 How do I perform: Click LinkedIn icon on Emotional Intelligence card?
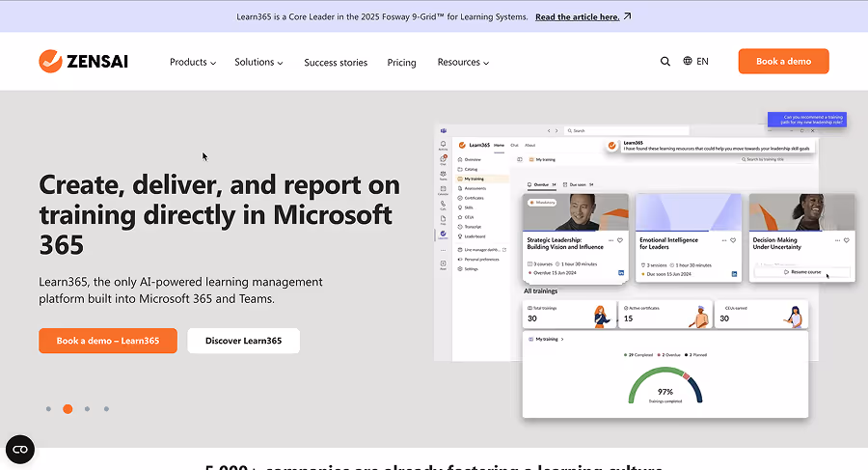735,274
